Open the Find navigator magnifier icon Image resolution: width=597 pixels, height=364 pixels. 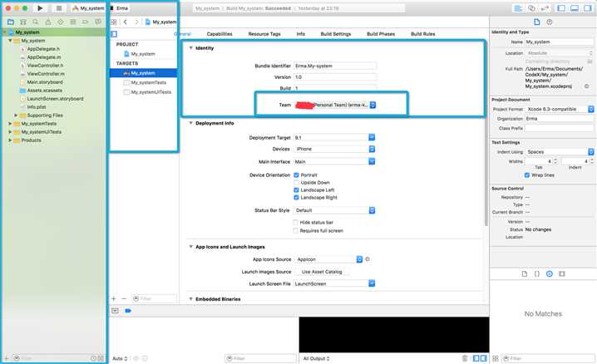36,22
